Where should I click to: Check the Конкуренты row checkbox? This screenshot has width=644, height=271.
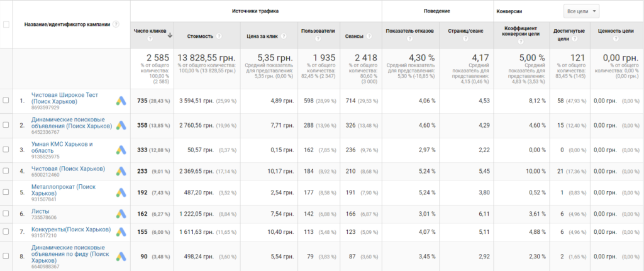click(x=6, y=231)
